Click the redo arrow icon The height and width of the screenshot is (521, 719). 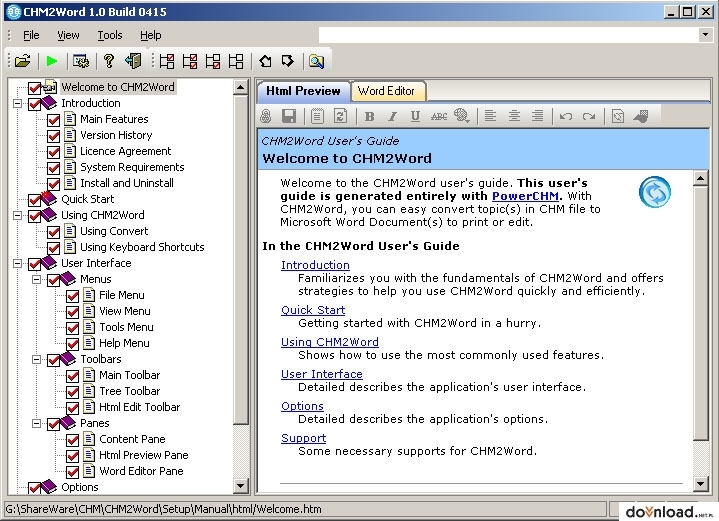click(589, 116)
